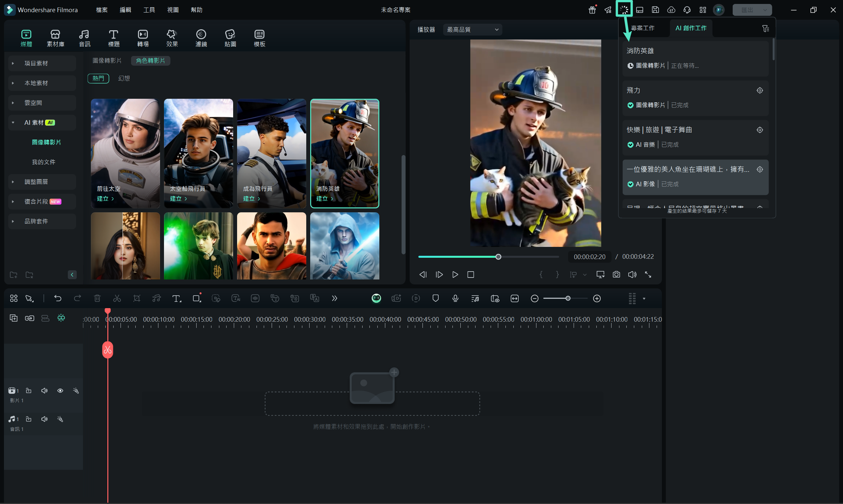Mute the 音訊 1 audio track
The image size is (843, 504).
click(x=44, y=419)
